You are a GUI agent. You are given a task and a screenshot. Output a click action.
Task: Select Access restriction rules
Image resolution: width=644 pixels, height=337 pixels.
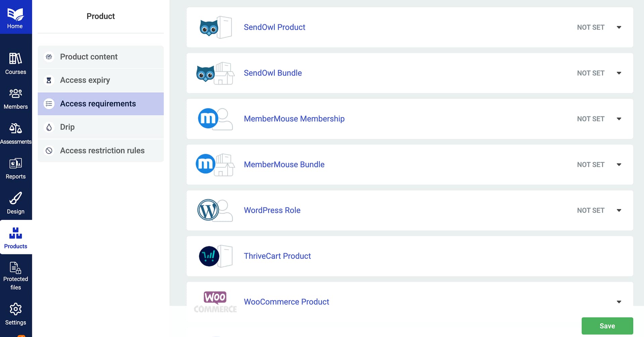pyautogui.click(x=102, y=151)
